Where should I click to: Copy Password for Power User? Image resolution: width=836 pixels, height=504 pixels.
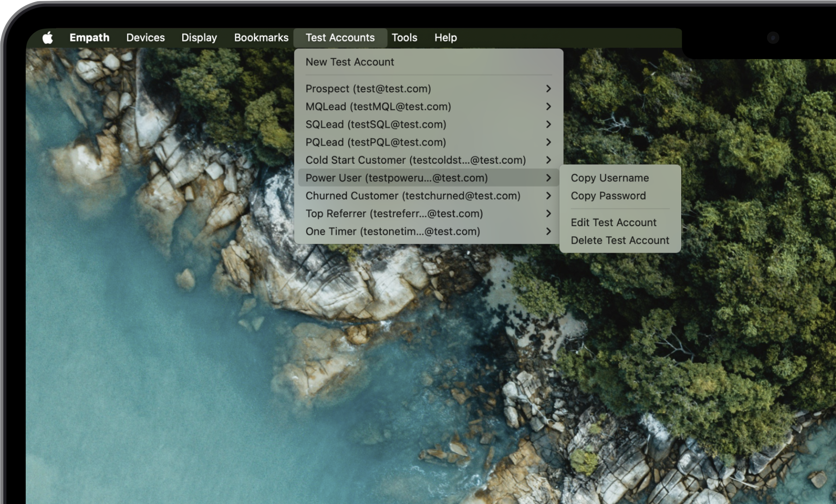click(608, 196)
